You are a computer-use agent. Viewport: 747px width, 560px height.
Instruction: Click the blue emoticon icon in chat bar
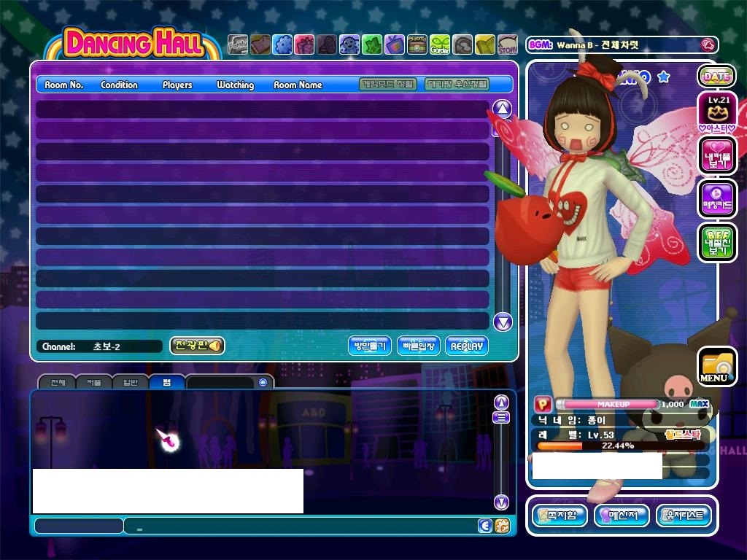[484, 525]
